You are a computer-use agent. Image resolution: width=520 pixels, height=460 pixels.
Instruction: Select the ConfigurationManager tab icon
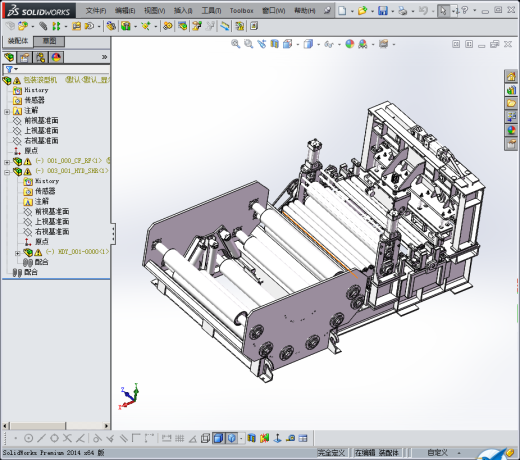pos(41,58)
